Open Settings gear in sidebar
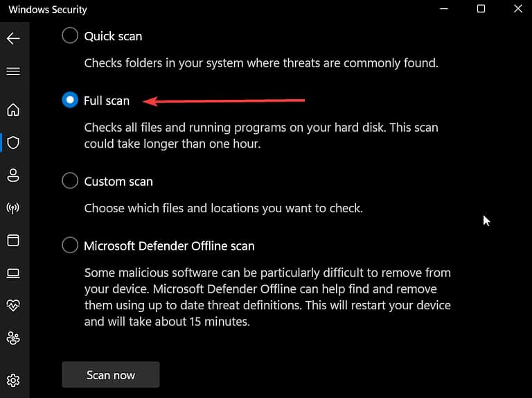The height and width of the screenshot is (398, 532). [13, 380]
